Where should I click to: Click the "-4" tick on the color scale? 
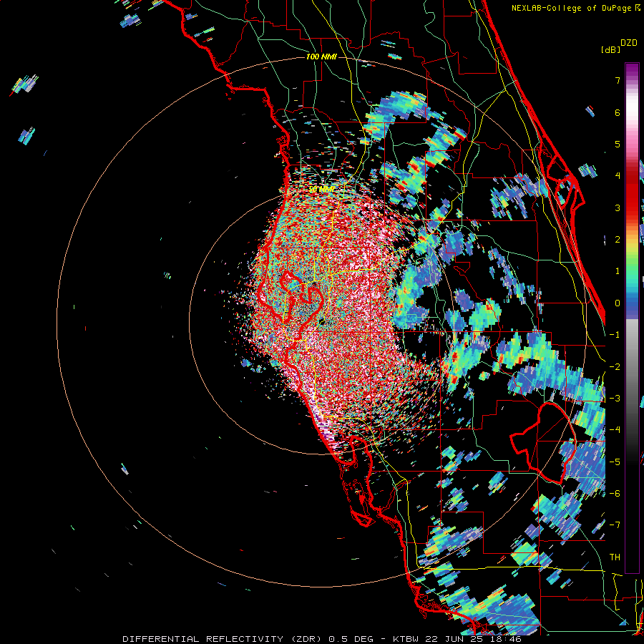615,430
